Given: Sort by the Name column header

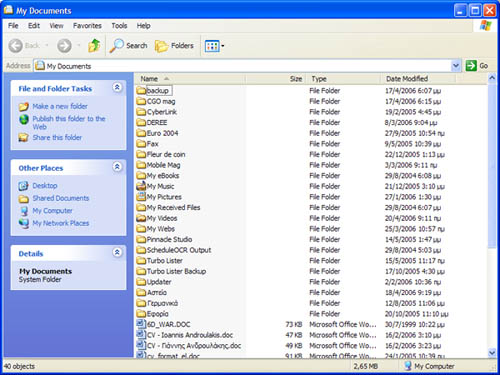Looking at the screenshot, I should (x=190, y=79).
